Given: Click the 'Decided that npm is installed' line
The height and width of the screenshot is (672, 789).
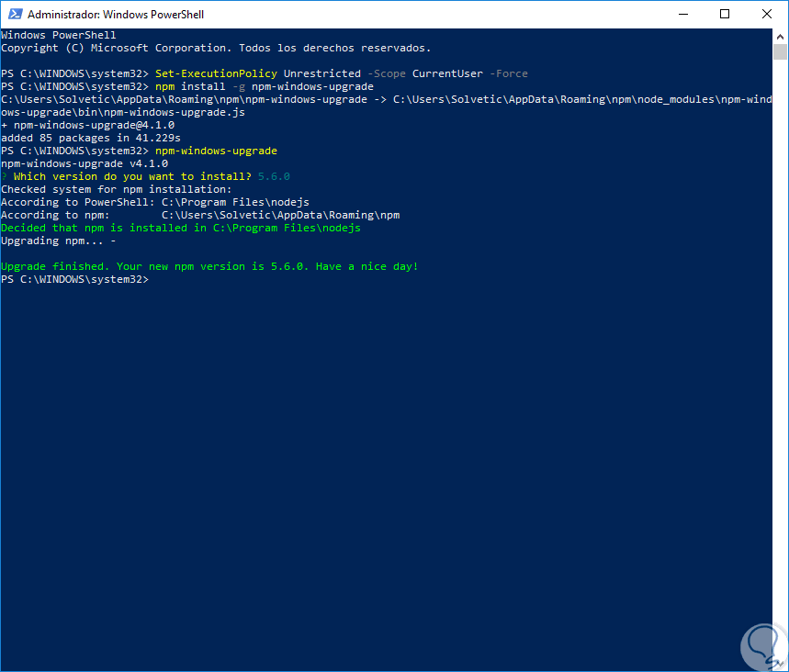Looking at the screenshot, I should 181,228.
